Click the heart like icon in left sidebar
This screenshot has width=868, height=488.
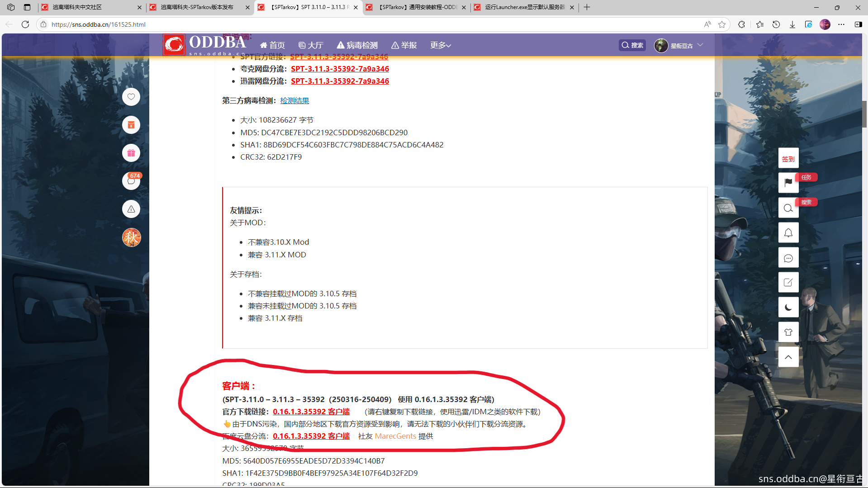coord(131,97)
